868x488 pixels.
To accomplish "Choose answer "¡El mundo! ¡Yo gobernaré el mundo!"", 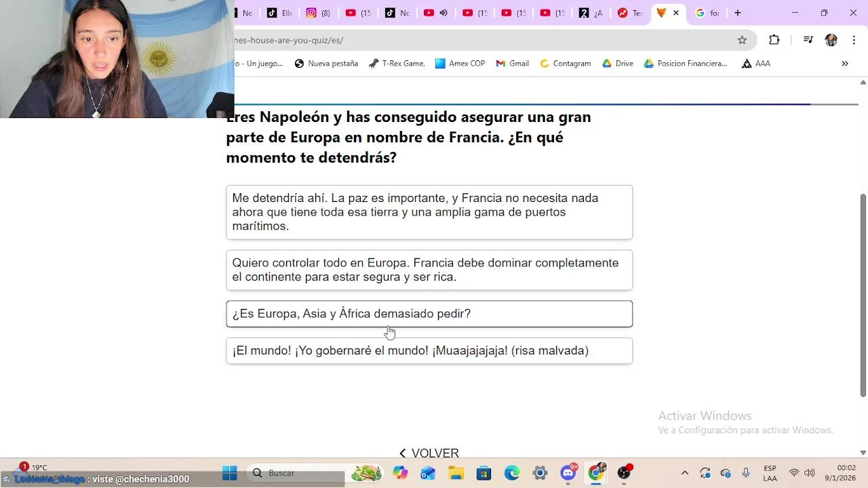I will click(429, 351).
